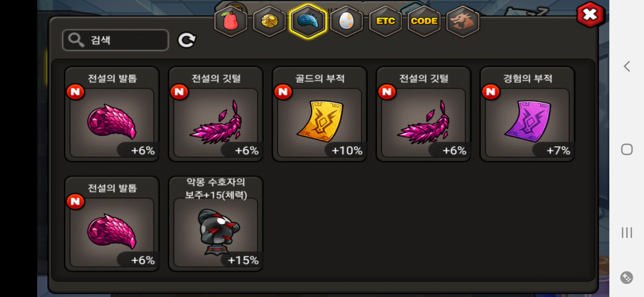Select the top-left 전설의 발톱 claw item

coord(112,114)
